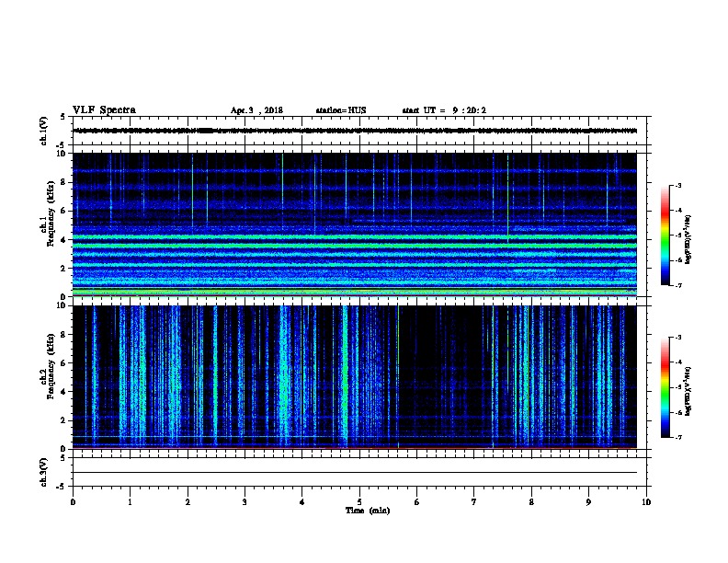Click the "Time (min)" x-axis label
Screen dimensions: 728x563
(x=368, y=511)
